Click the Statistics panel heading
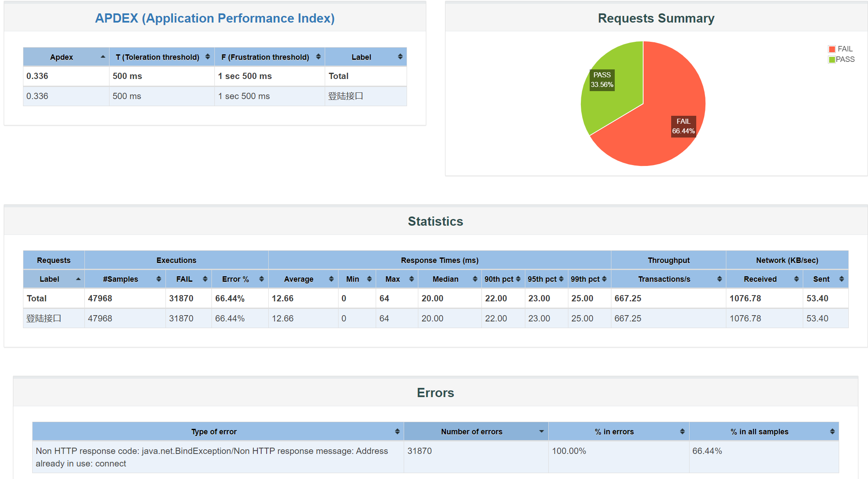The image size is (868, 479). click(x=435, y=221)
